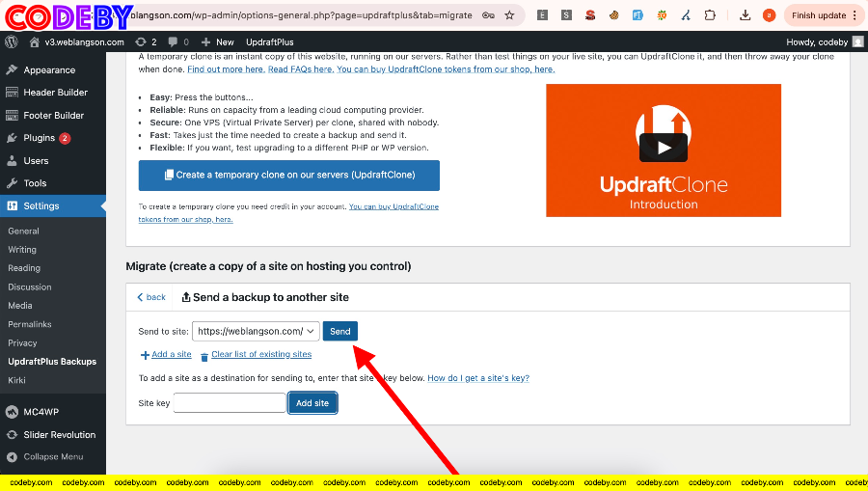Go to General settings submenu

point(23,231)
